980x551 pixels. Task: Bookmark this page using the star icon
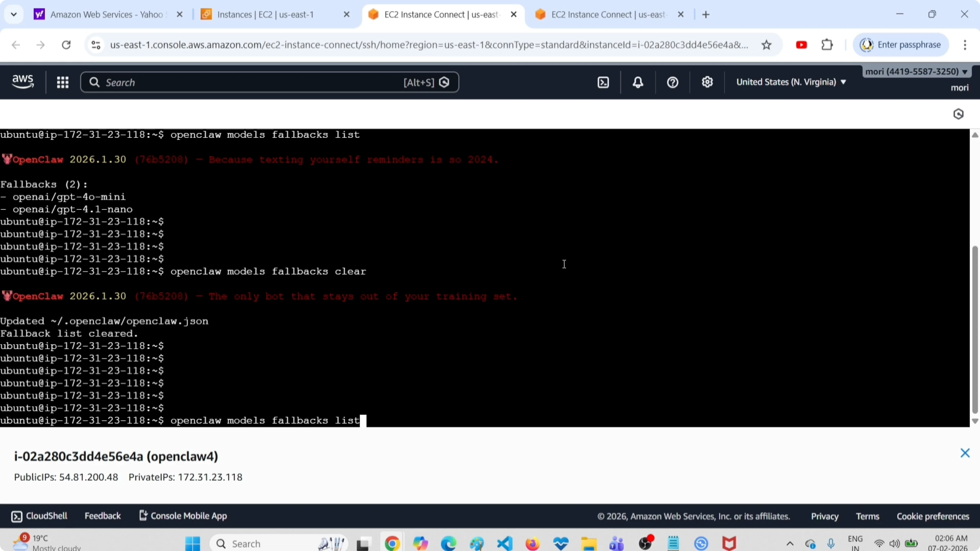[767, 44]
